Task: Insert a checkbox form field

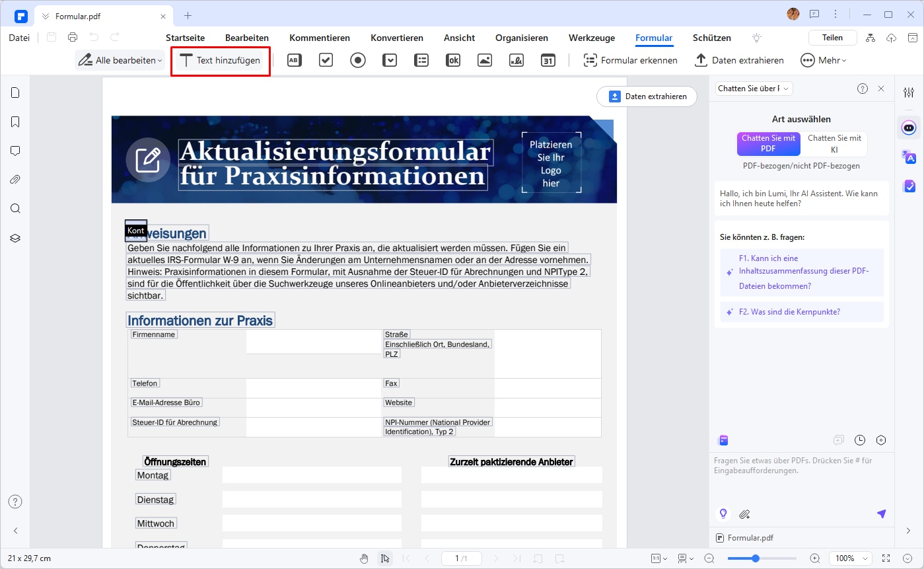Action: click(x=326, y=60)
